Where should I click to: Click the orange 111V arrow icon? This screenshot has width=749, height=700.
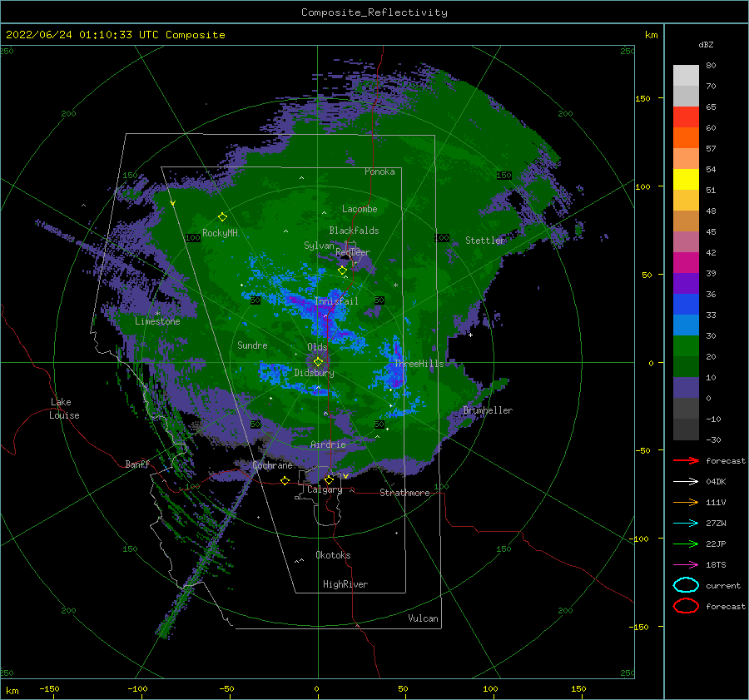tap(686, 502)
